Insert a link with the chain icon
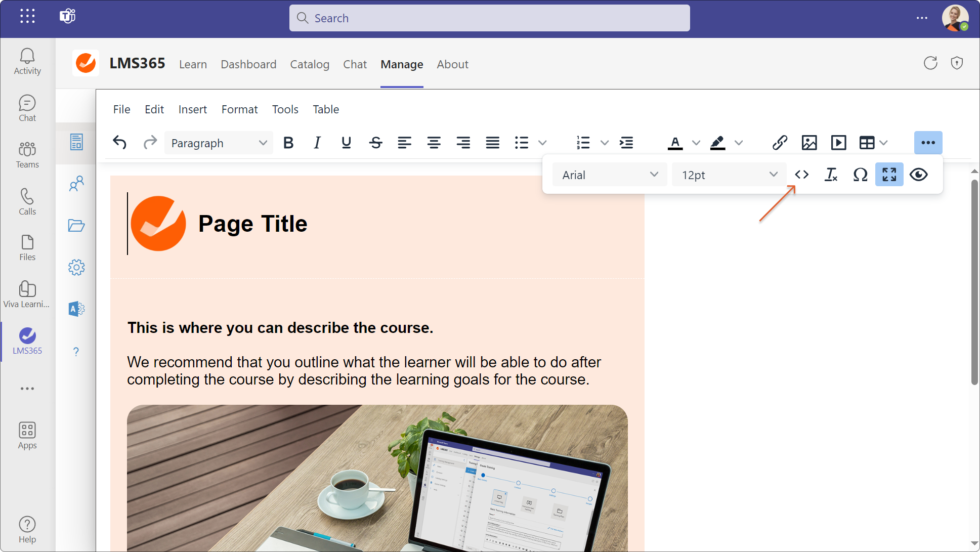 [780, 143]
